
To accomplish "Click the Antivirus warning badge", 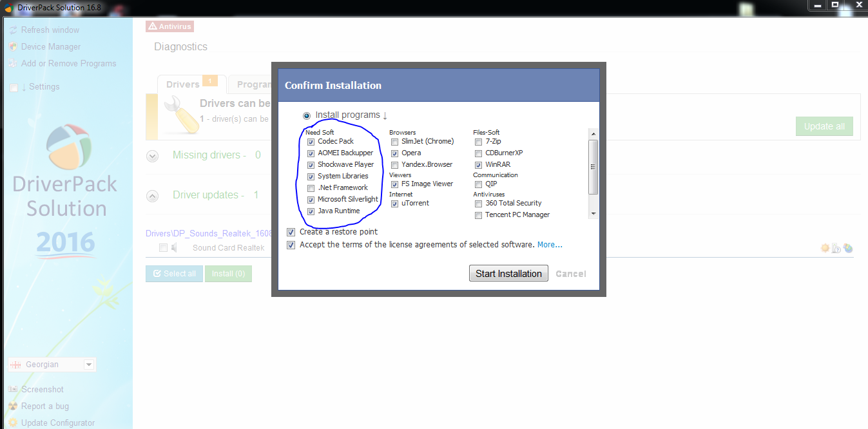I will [x=169, y=26].
